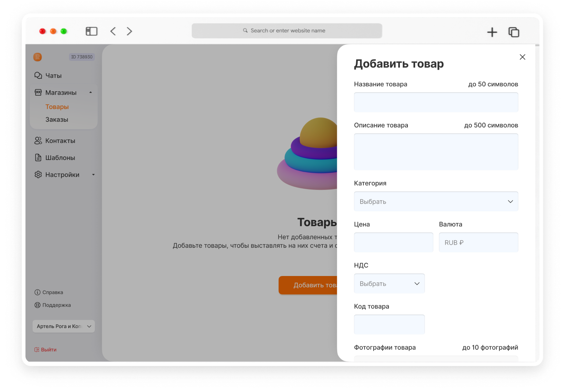Show all tabs overview icon

click(514, 32)
